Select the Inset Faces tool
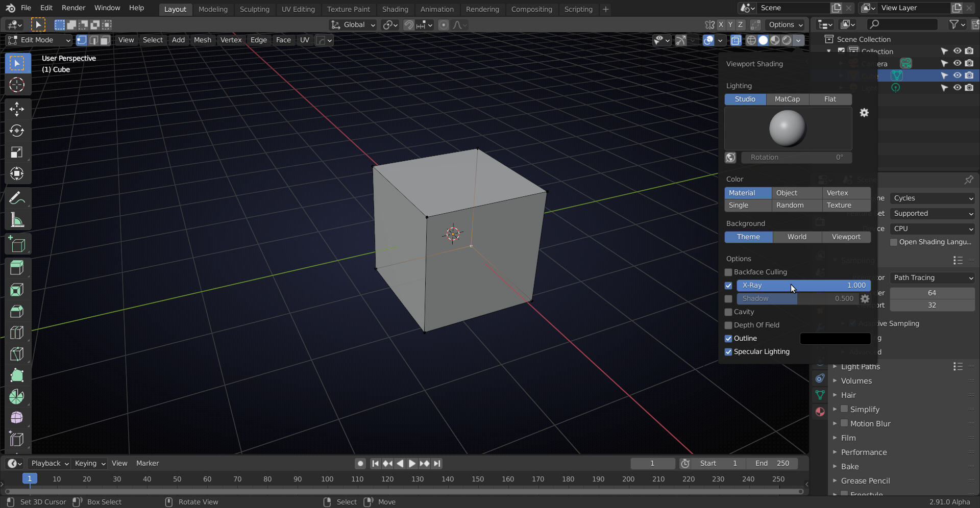980x508 pixels. pos(17,290)
